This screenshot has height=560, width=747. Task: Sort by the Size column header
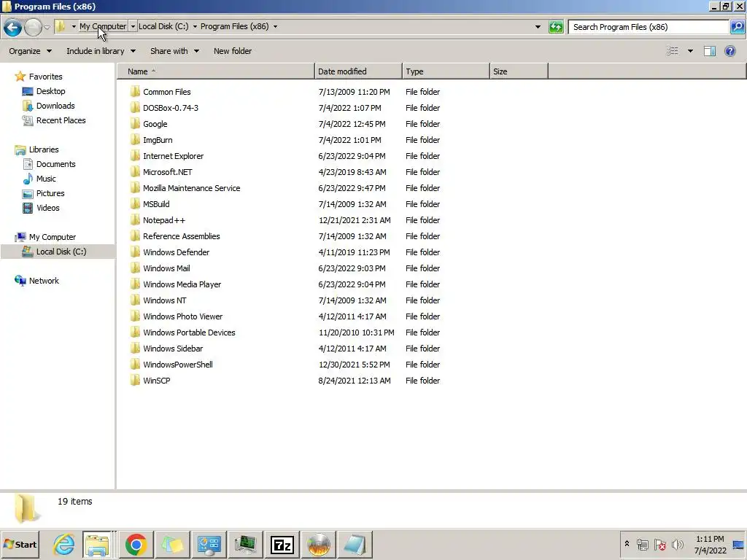point(519,71)
